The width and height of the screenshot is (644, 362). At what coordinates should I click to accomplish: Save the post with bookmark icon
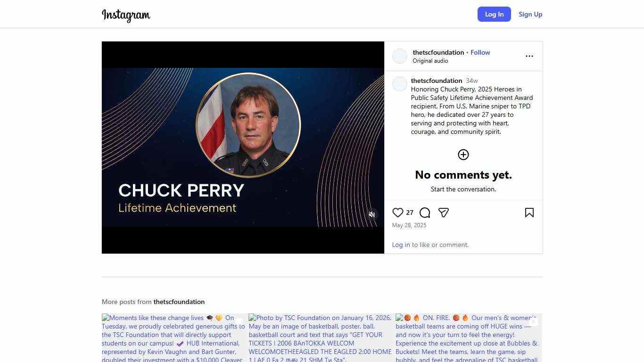pyautogui.click(x=529, y=213)
